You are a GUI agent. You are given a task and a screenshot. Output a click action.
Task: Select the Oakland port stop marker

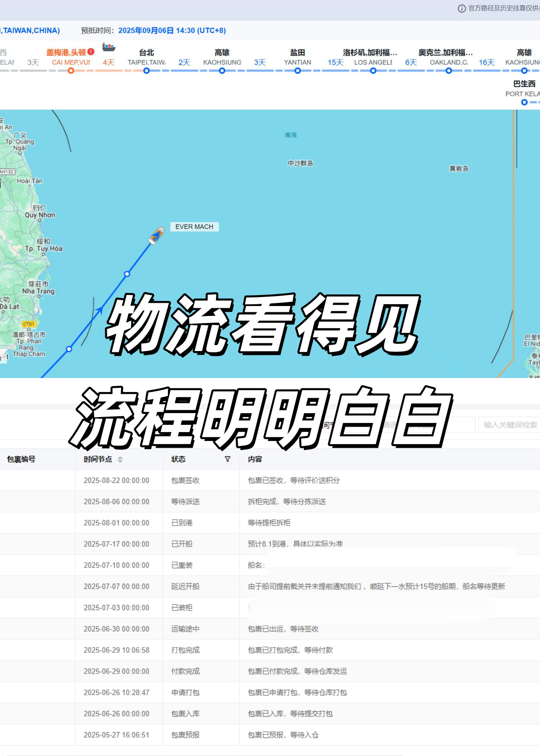pyautogui.click(x=449, y=71)
